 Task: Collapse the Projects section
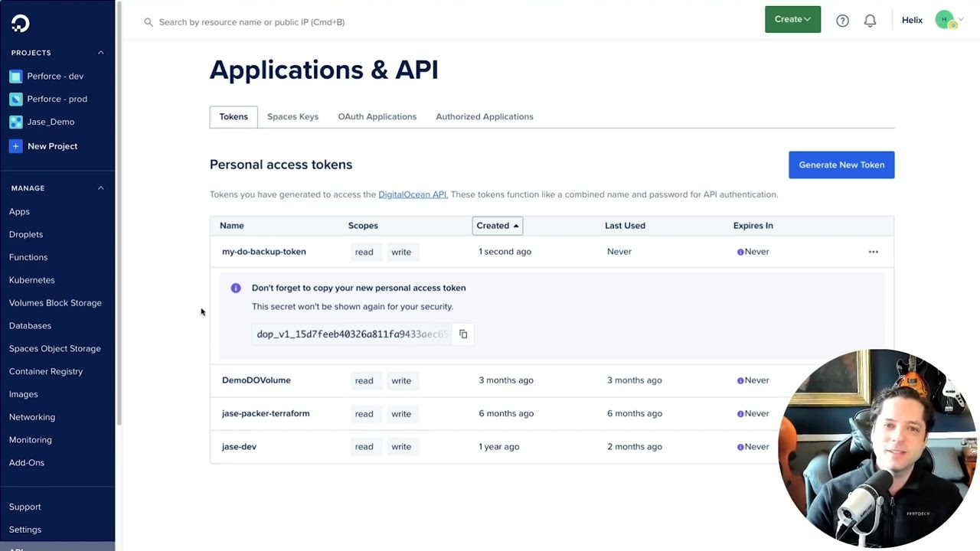(100, 53)
